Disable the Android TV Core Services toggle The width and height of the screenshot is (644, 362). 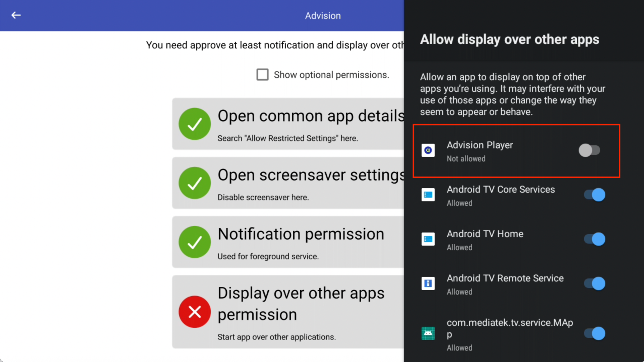click(594, 195)
